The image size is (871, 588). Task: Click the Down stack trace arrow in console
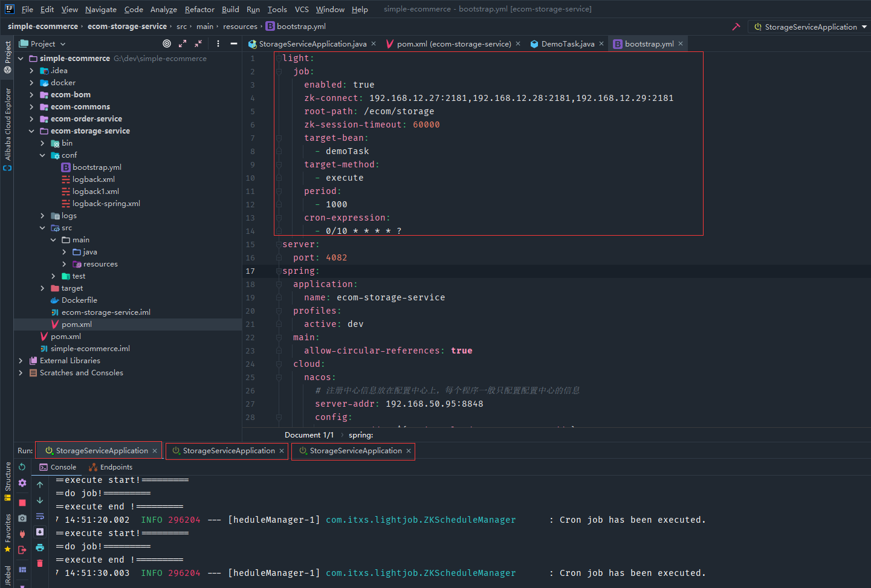[40, 500]
